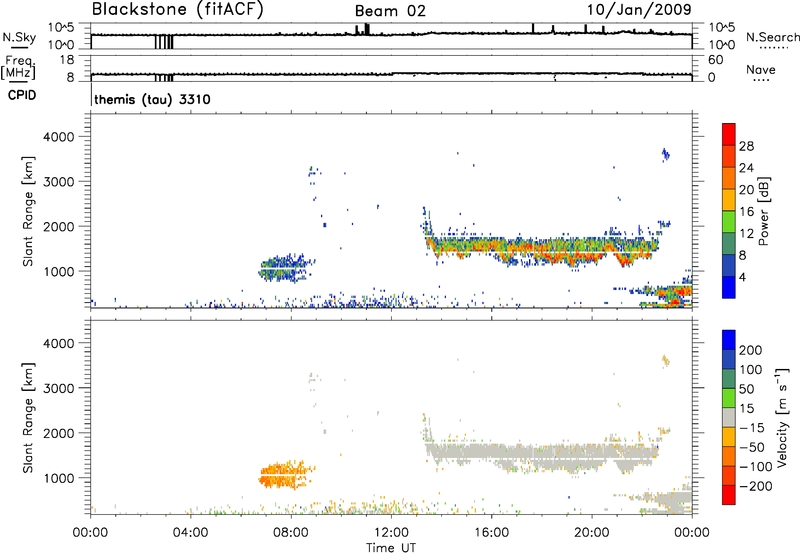
Task: Click the "12:00" time tick label
Action: (391, 533)
